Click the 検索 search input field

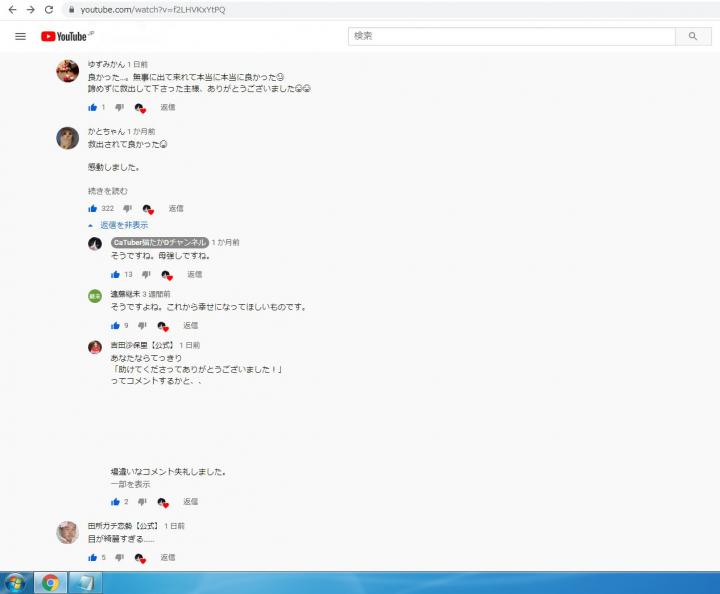512,36
